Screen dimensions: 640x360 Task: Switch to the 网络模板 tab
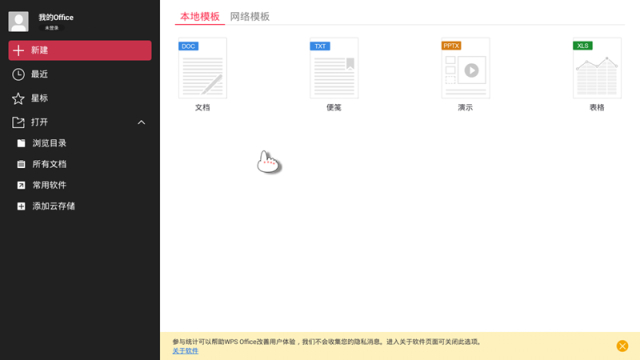pyautogui.click(x=250, y=16)
